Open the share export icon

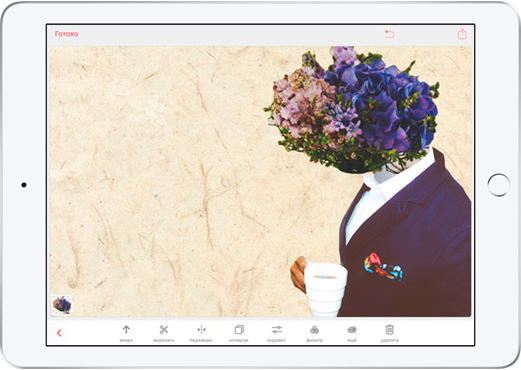[462, 34]
